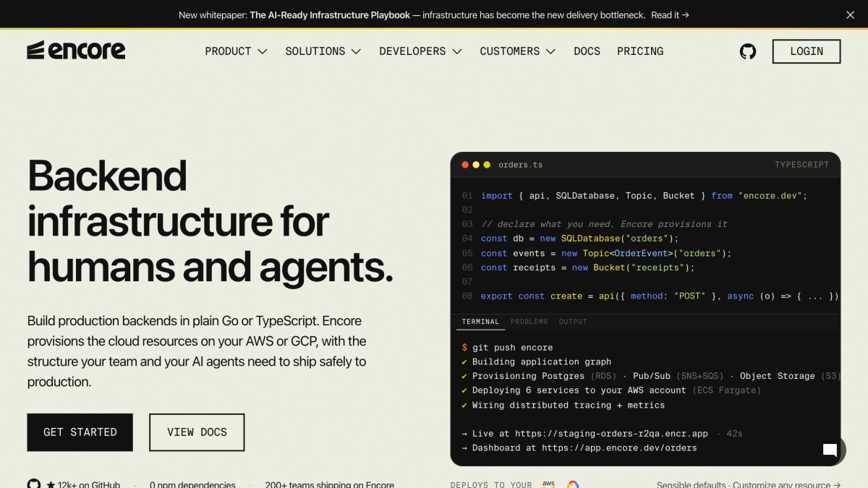Click the Encore logo

(x=76, y=51)
